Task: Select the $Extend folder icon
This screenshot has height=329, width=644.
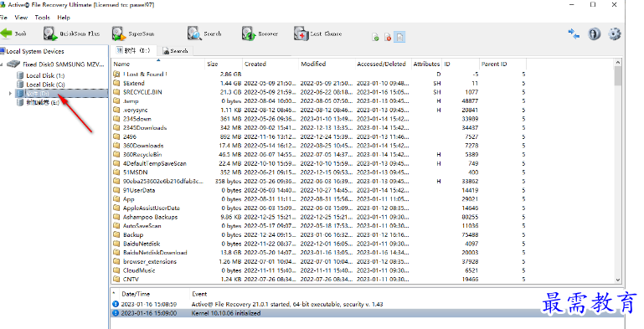Action: point(116,84)
